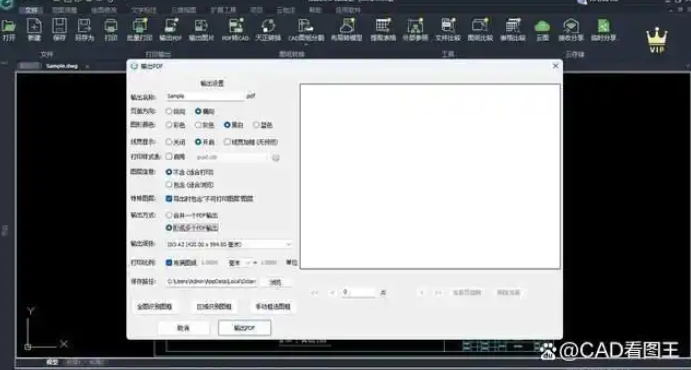The image size is (691, 370).
Task: Select blue (蓝色) drawing color radio
Action: coord(256,125)
